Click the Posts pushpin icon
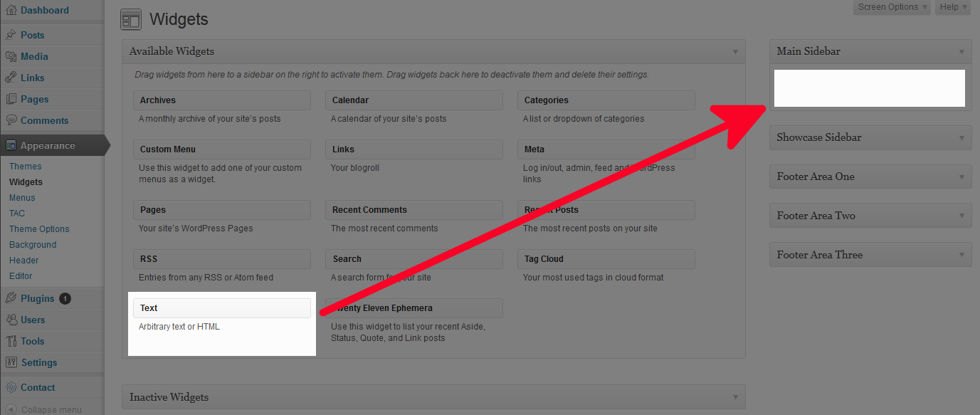 pyautogui.click(x=11, y=35)
